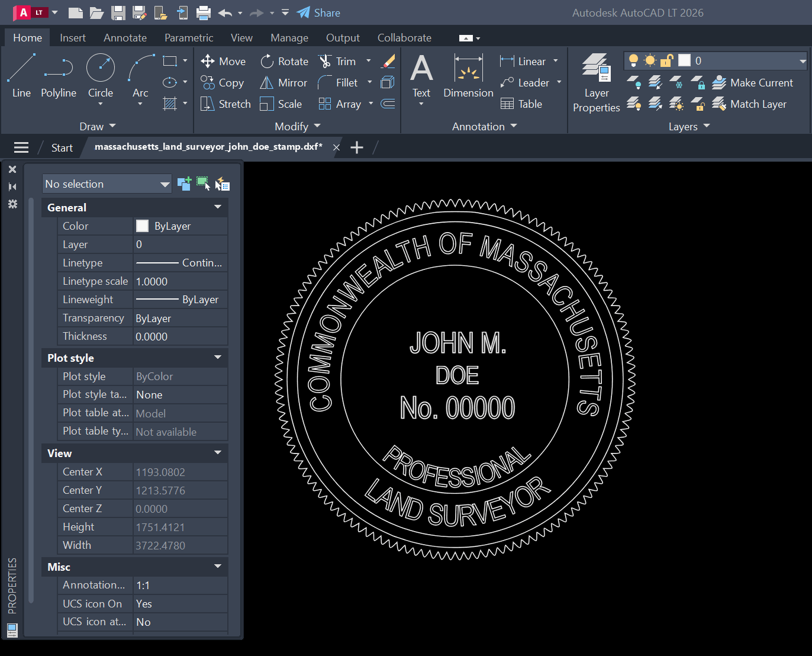Open a new drawing tab with plus

(x=357, y=147)
